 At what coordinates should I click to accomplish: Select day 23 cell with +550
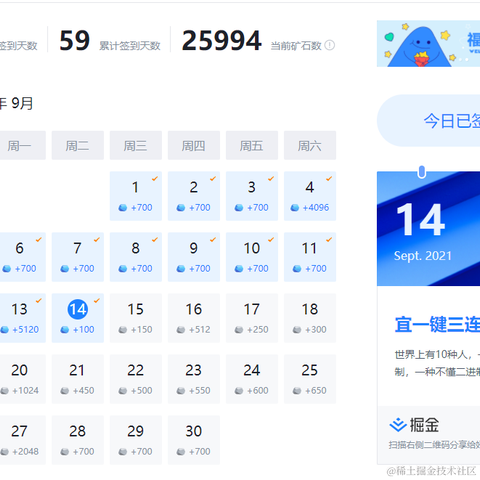[x=194, y=379]
